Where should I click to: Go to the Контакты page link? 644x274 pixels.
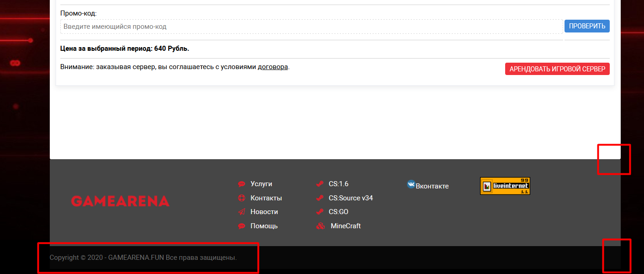266,198
